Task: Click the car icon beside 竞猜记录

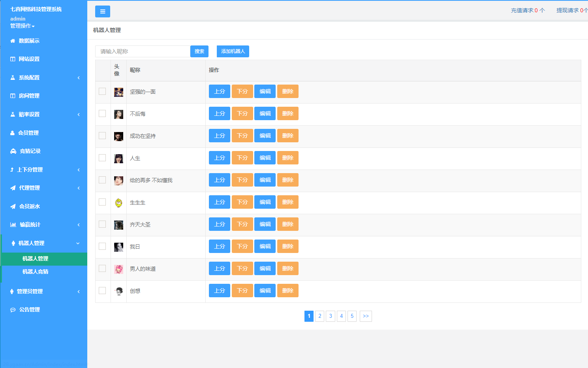Action: click(13, 151)
